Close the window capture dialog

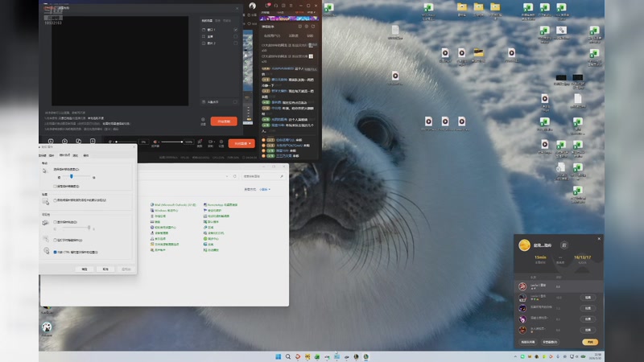pyautogui.click(x=237, y=8)
